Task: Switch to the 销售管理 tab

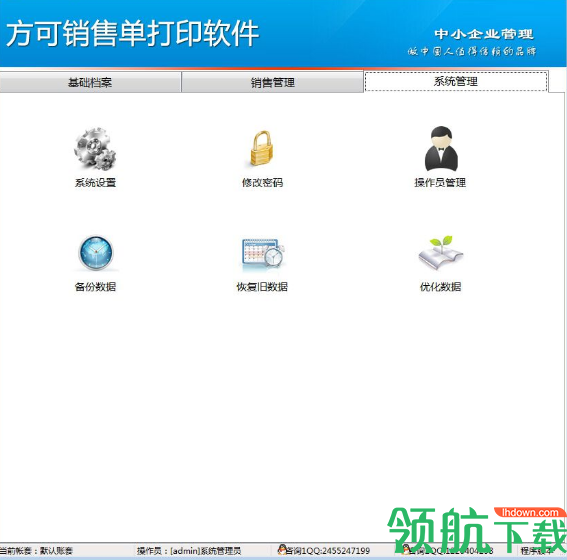Action: tap(273, 82)
